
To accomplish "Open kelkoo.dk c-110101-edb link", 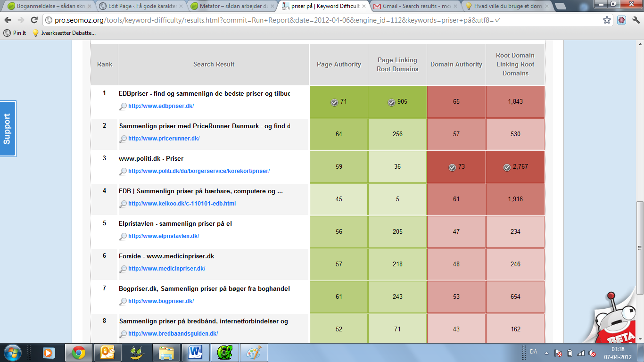I will (x=182, y=204).
